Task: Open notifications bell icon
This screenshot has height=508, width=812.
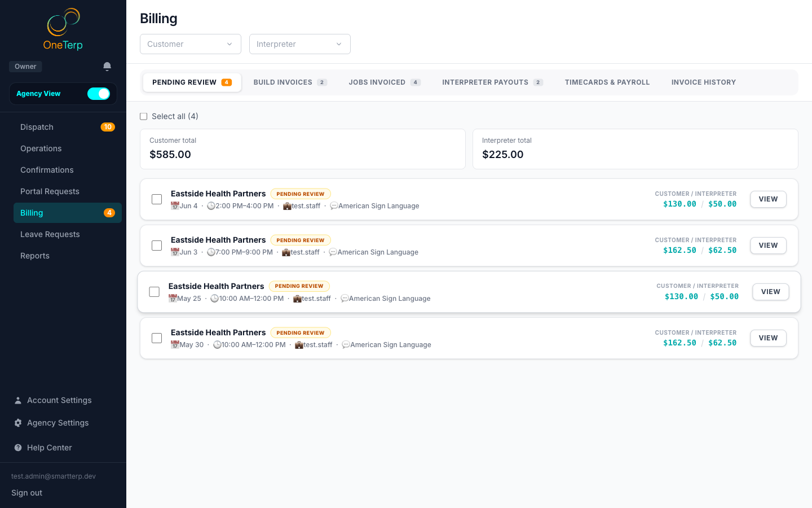Action: pyautogui.click(x=107, y=67)
